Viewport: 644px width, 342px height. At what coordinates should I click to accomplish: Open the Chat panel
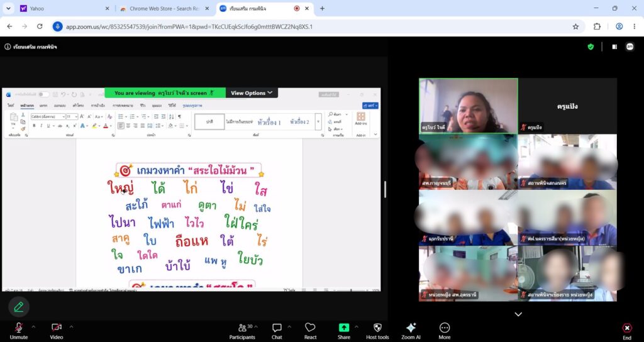277,331
